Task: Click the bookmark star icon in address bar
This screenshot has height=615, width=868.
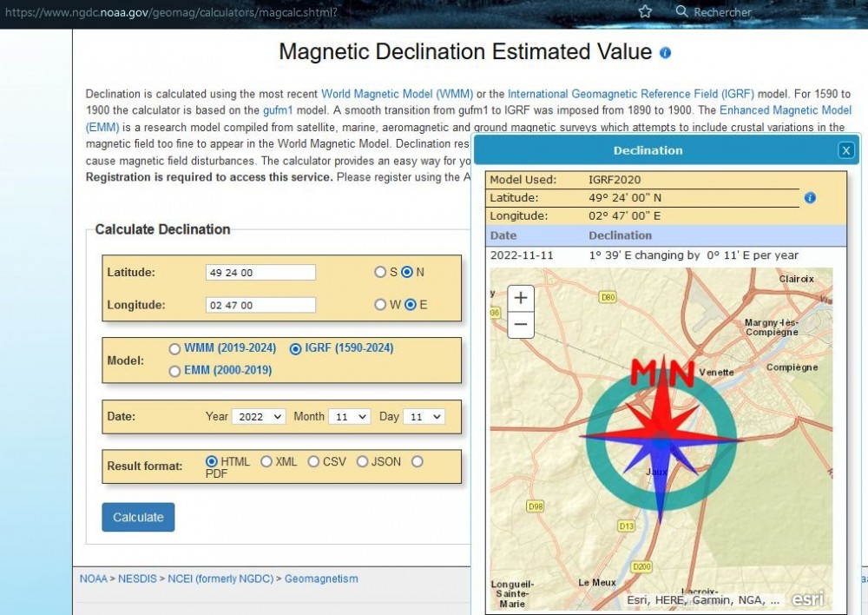Action: coord(645,11)
